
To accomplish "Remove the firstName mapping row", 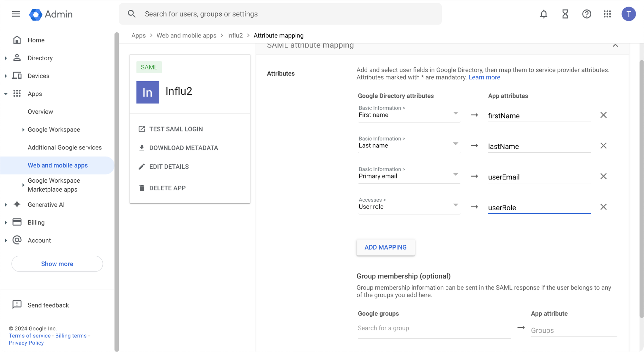I will (603, 115).
